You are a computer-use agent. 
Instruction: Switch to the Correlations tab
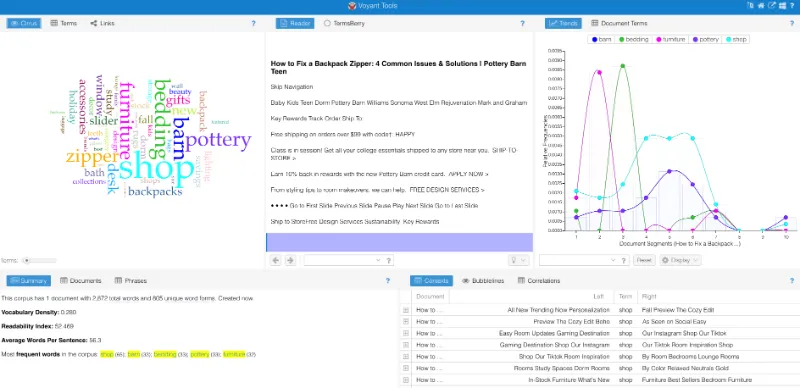[539, 280]
